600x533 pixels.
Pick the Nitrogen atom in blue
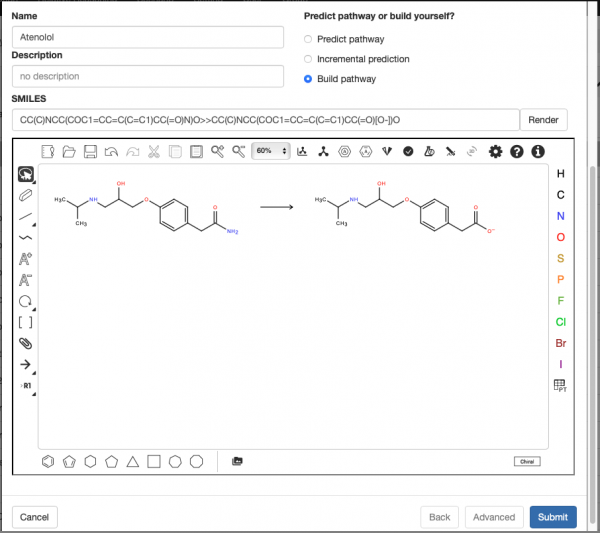560,216
